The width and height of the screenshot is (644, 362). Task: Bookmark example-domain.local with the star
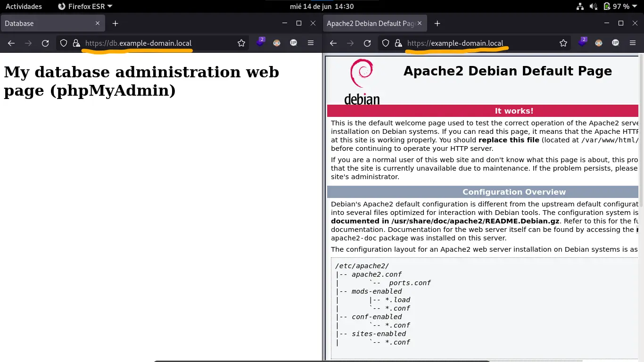563,43
